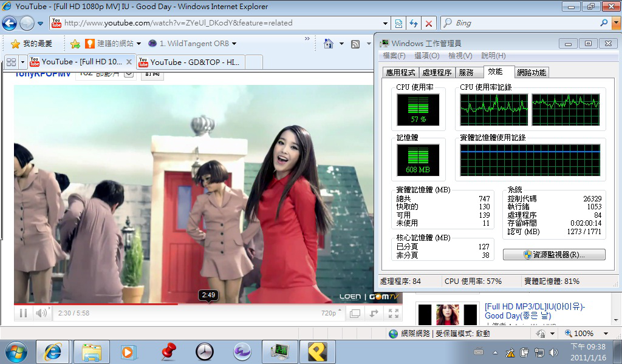
Task: Click the 100% zoom level button
Action: click(579, 334)
